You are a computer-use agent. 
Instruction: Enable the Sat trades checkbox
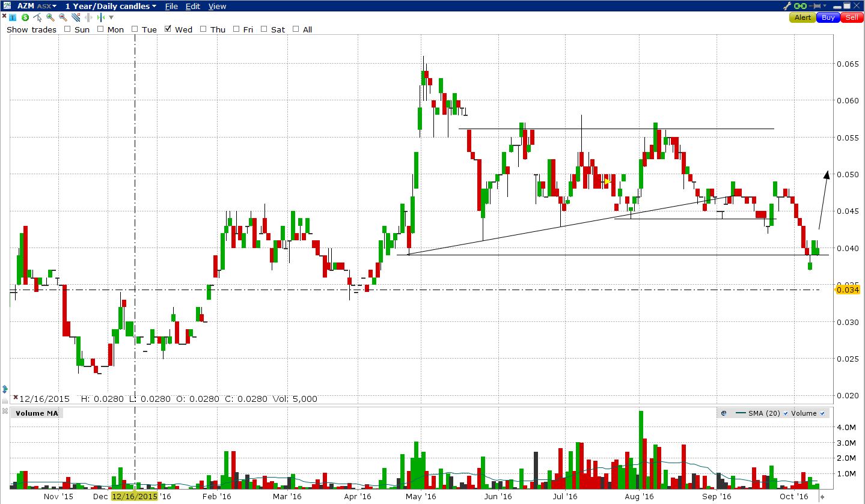(264, 29)
